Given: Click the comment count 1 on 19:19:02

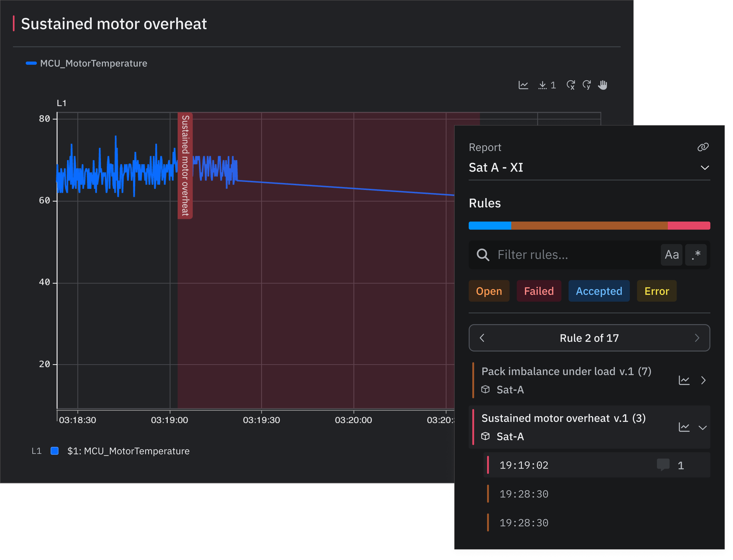Looking at the screenshot, I should 681,465.
